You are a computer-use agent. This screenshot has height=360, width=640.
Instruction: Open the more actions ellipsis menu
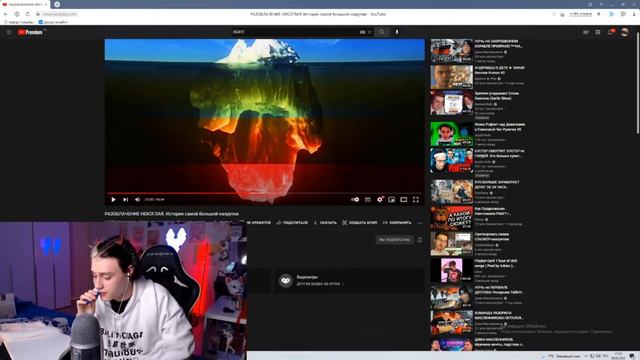pos(420,222)
